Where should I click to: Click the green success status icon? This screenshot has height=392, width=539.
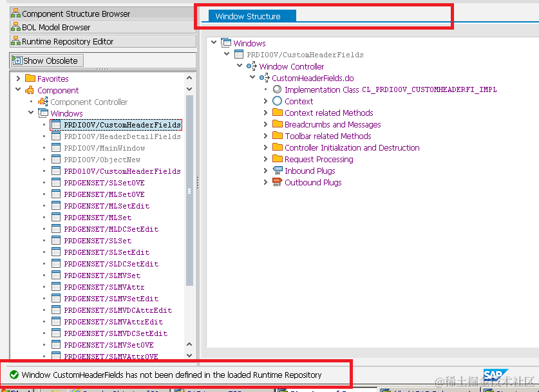click(x=14, y=375)
